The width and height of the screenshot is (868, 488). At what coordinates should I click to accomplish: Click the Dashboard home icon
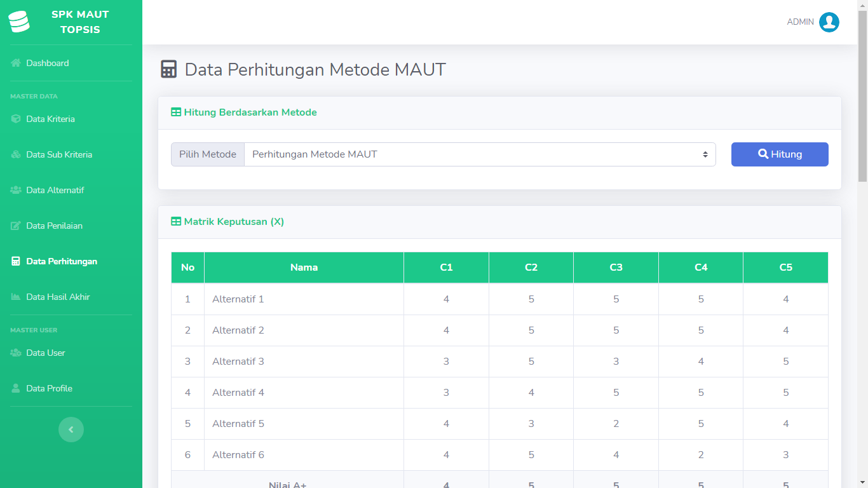tap(16, 63)
